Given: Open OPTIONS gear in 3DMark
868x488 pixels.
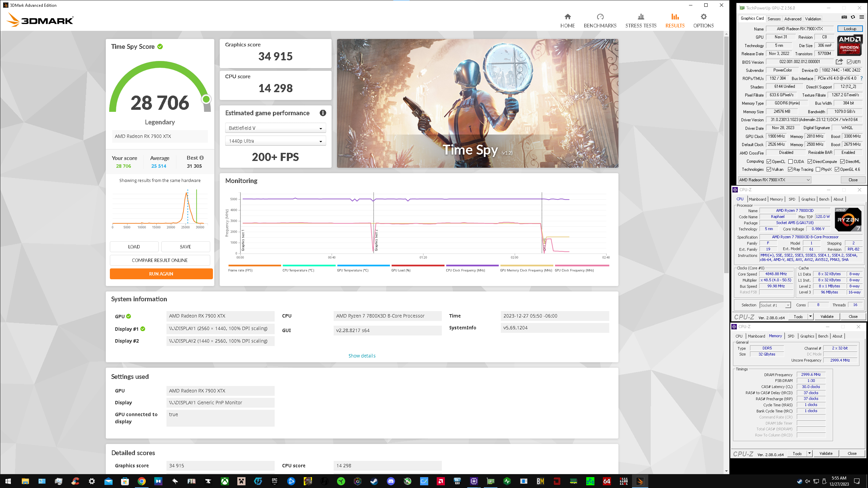Looking at the screenshot, I should click(704, 21).
